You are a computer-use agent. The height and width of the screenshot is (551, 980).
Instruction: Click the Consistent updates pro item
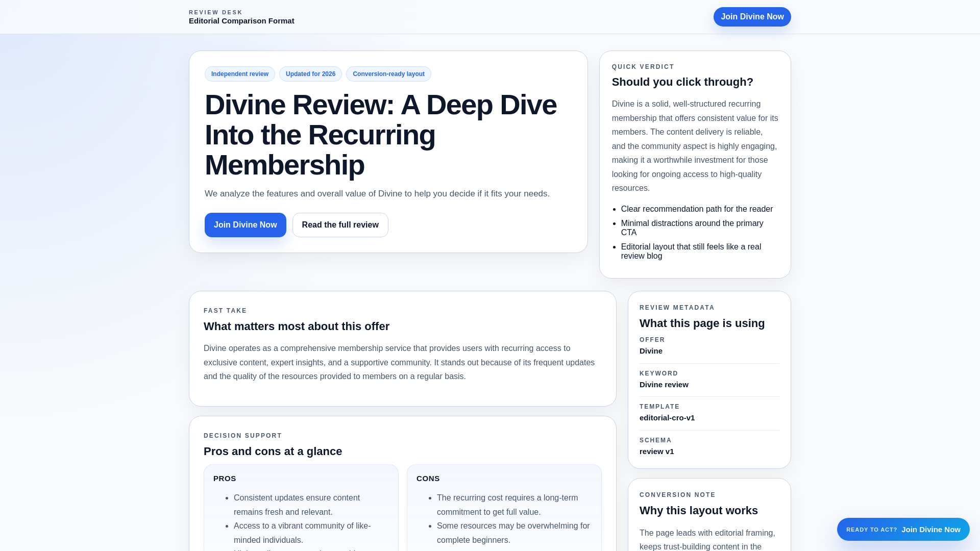pos(297,505)
